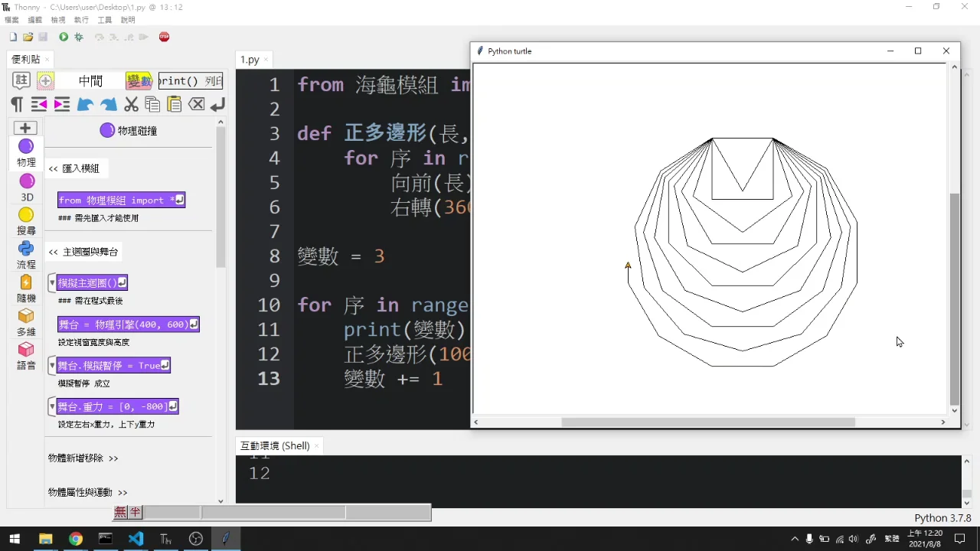Insert the from 物理模組 import * snippet
Viewport: 980px width, 551px height.
coord(121,200)
